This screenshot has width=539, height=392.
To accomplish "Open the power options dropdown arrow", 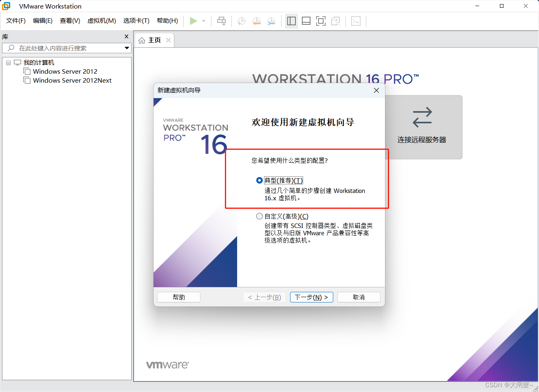I will pos(204,21).
